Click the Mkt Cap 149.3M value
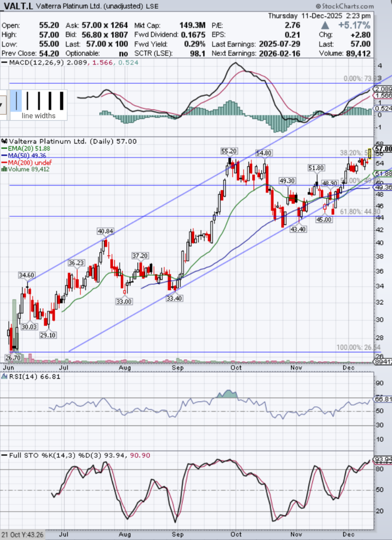The image size is (392, 540). [192, 25]
